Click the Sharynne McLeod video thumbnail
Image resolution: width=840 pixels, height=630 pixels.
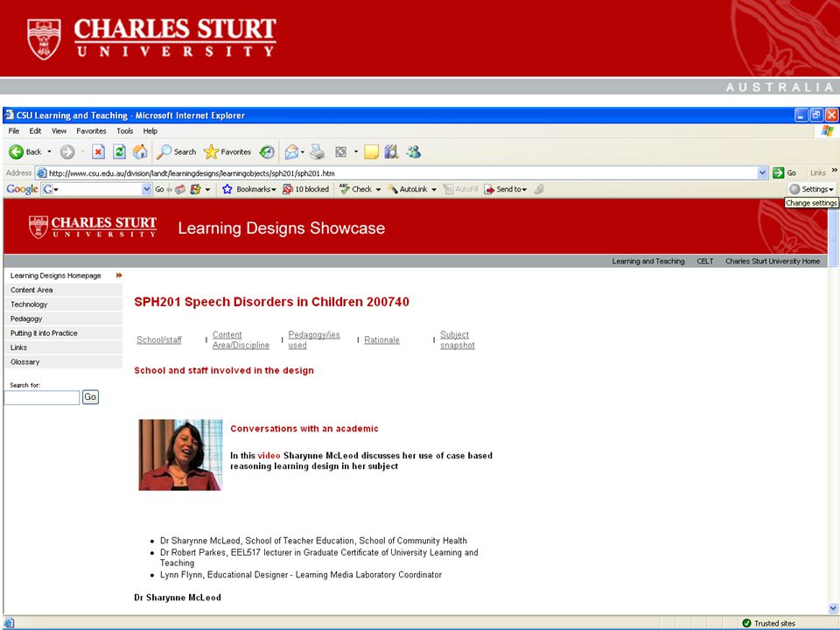[x=180, y=455]
